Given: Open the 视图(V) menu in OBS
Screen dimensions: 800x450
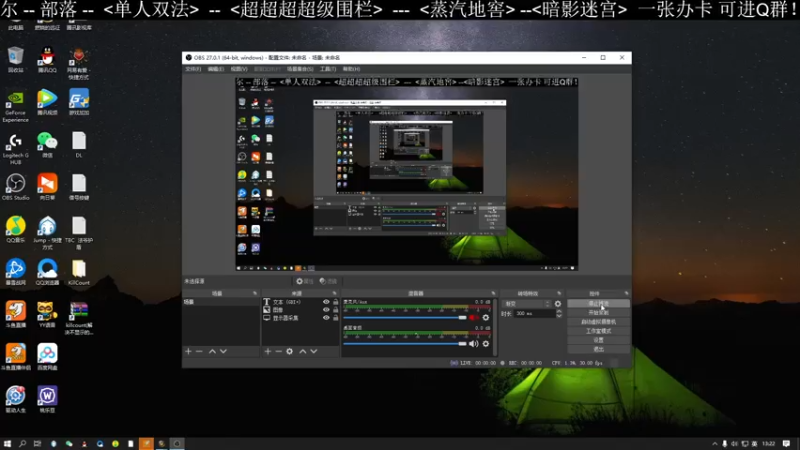Looking at the screenshot, I should [x=239, y=69].
